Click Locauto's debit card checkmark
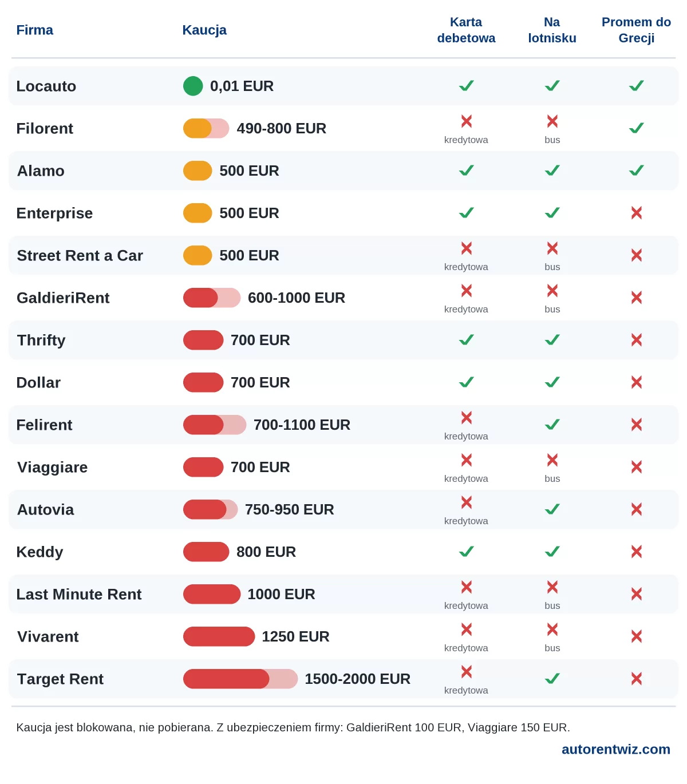Viewport: 687px width, 784px height. coord(466,86)
